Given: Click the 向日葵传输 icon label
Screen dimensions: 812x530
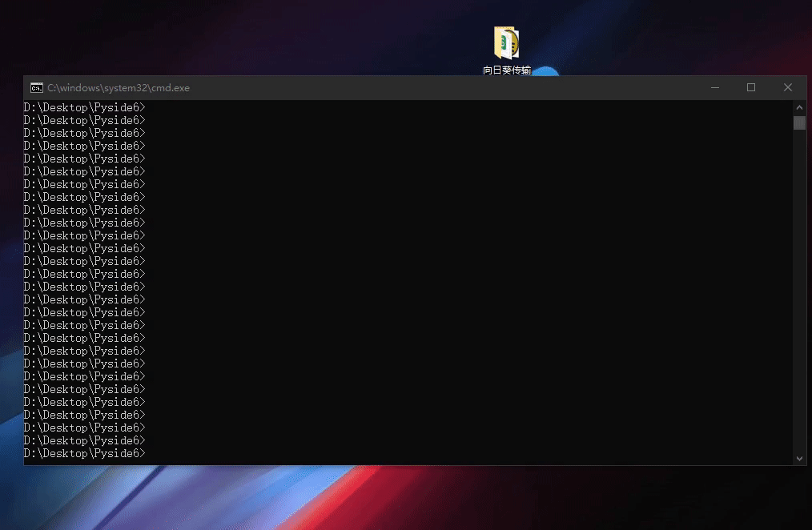Looking at the screenshot, I should pyautogui.click(x=506, y=70).
